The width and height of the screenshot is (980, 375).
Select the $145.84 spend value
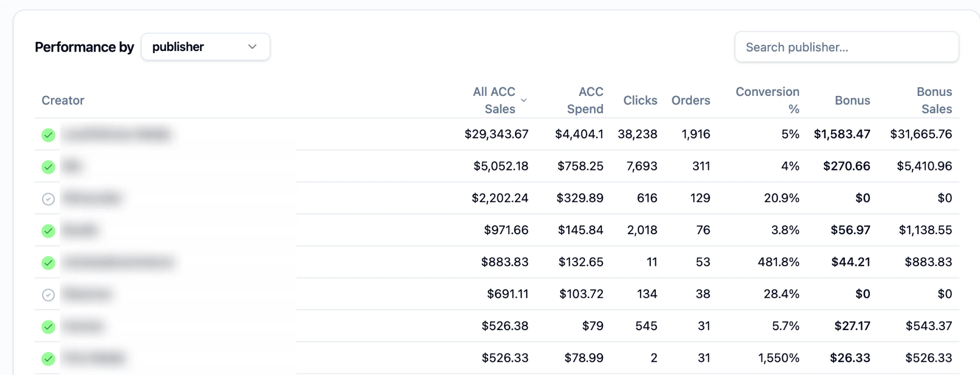581,230
